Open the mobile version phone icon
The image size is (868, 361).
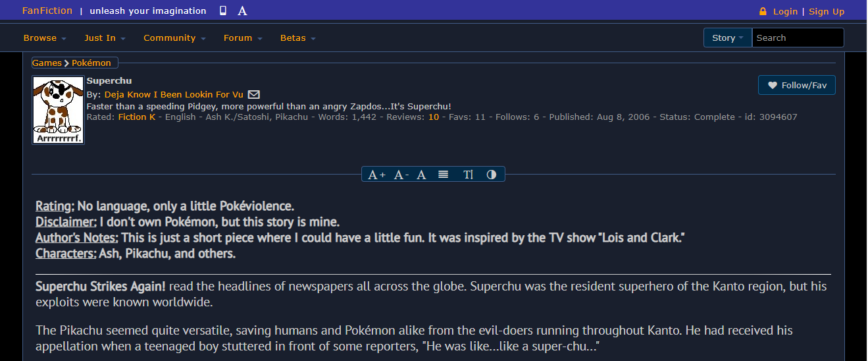coord(223,11)
